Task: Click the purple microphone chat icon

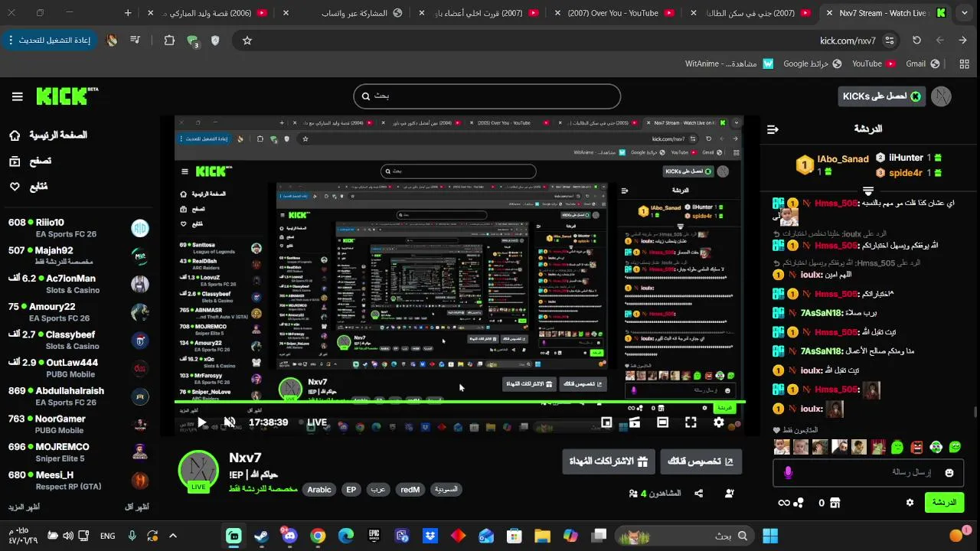Action: tap(788, 473)
